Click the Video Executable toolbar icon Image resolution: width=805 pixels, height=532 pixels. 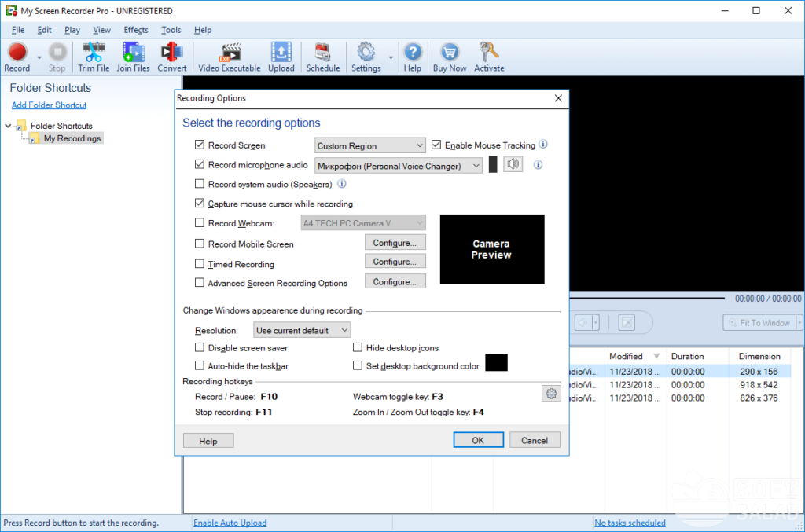pos(229,57)
